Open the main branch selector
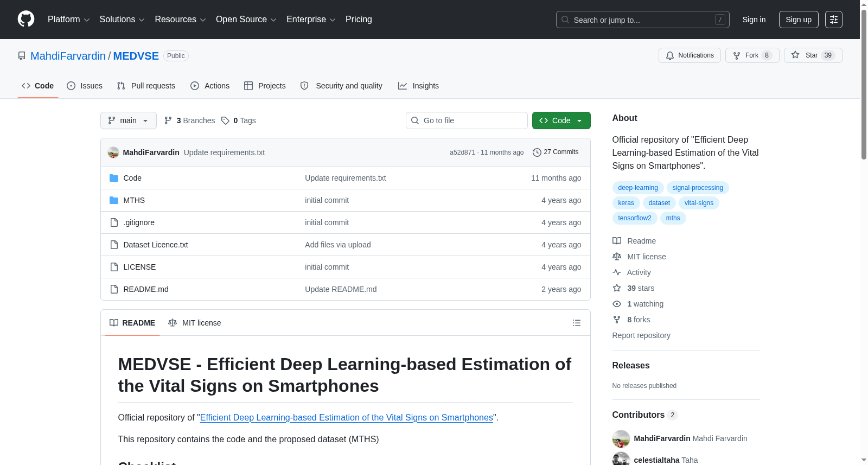Image resolution: width=868 pixels, height=465 pixels. point(129,120)
